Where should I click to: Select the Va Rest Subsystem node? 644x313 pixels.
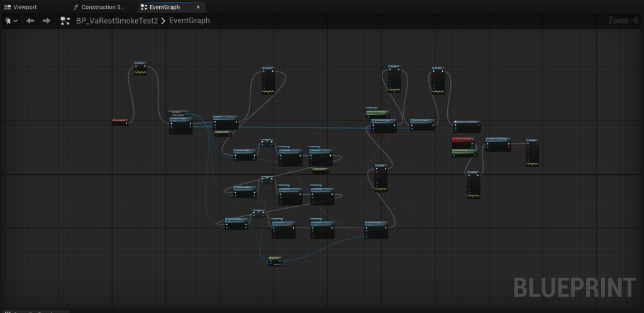tap(179, 114)
